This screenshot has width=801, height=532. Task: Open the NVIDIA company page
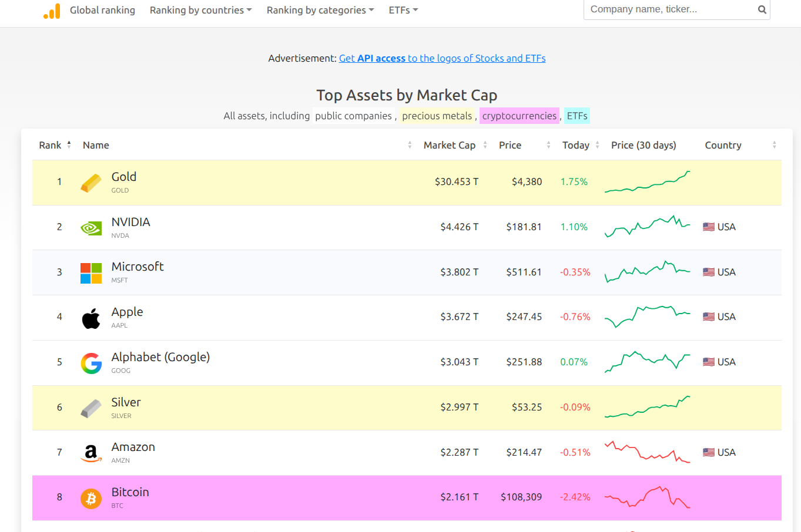[131, 222]
